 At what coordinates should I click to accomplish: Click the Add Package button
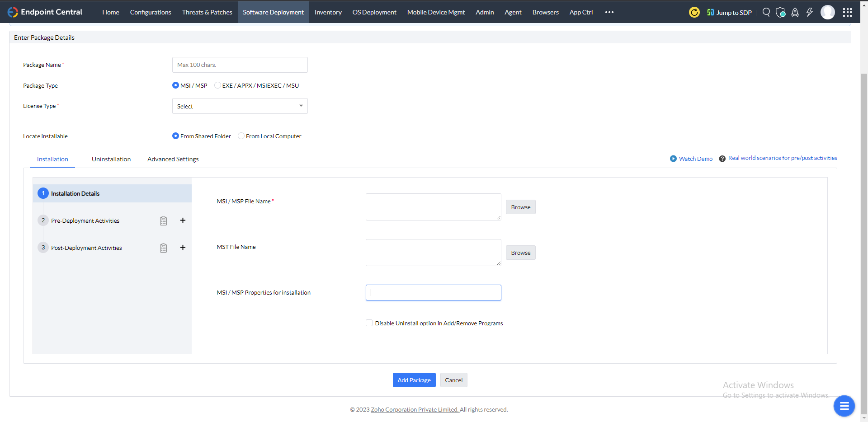click(x=414, y=380)
